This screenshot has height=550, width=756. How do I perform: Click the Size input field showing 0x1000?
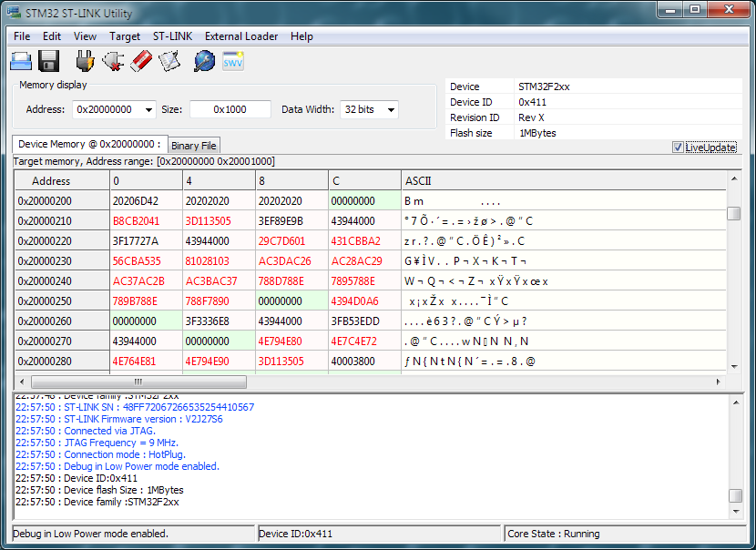[x=230, y=109]
